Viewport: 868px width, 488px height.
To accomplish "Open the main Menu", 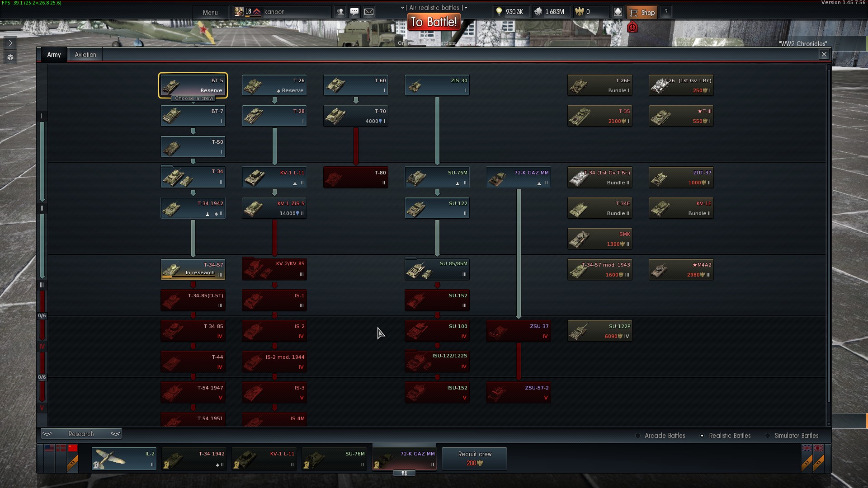I will point(210,13).
